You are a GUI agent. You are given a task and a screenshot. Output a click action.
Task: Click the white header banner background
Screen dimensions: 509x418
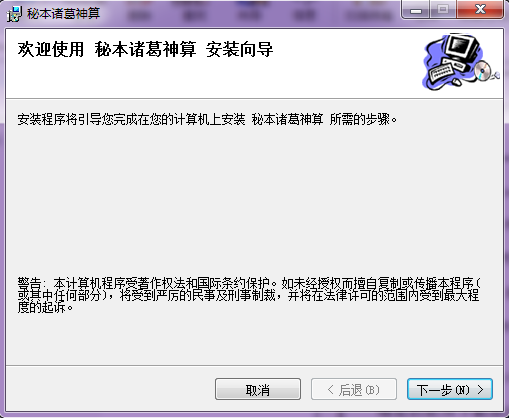(x=333, y=77)
